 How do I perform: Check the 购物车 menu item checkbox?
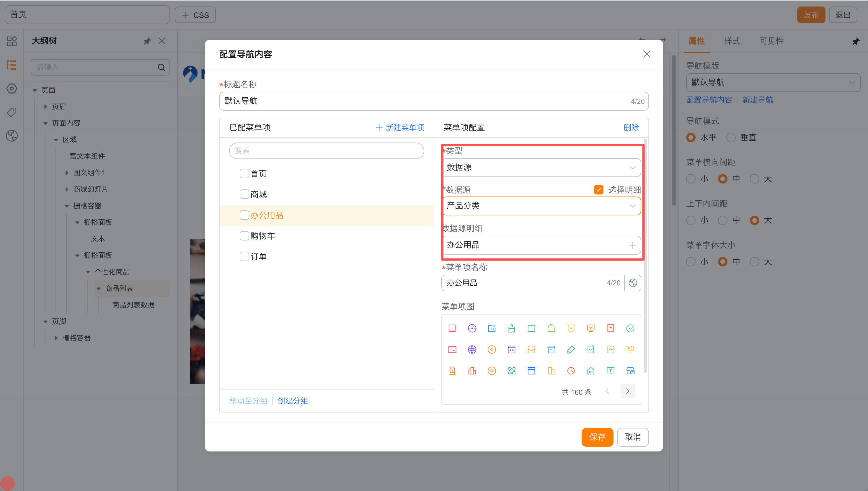click(x=244, y=236)
